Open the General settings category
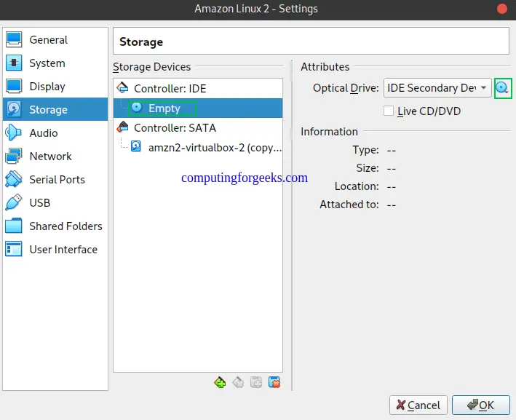Viewport: 516px width, 420px height. tap(55, 40)
